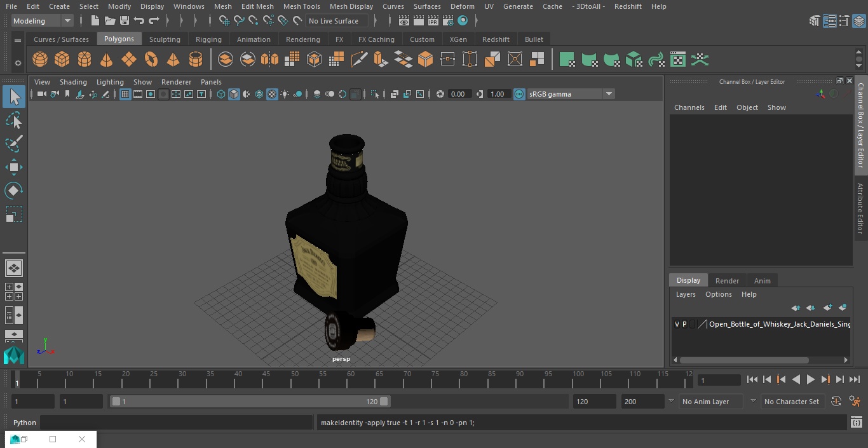
Task: Open the sRGB gamma view transform dropdown
Action: (570, 94)
